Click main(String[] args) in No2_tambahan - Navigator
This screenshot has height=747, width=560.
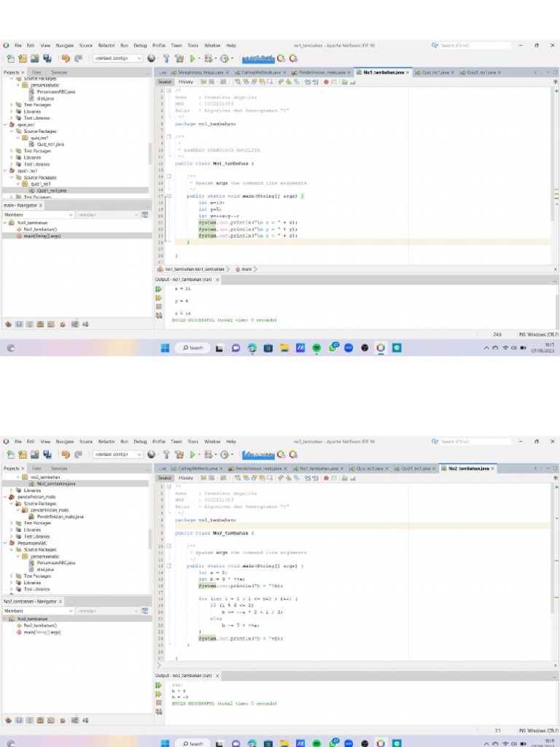click(x=42, y=632)
